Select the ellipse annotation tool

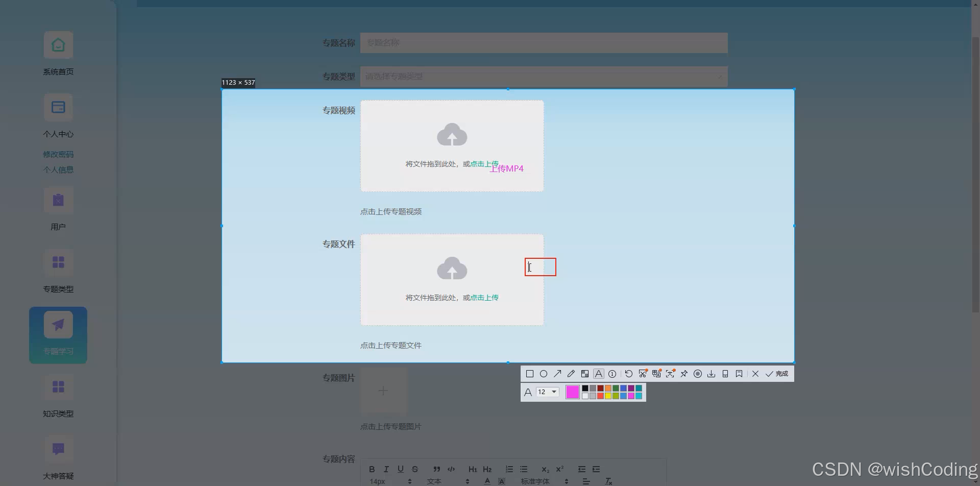click(x=544, y=373)
